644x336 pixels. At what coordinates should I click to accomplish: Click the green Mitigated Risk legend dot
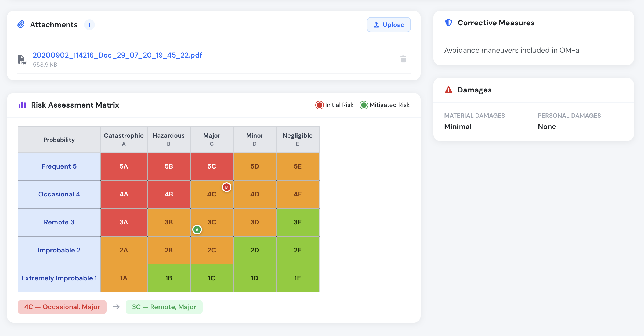pyautogui.click(x=364, y=105)
